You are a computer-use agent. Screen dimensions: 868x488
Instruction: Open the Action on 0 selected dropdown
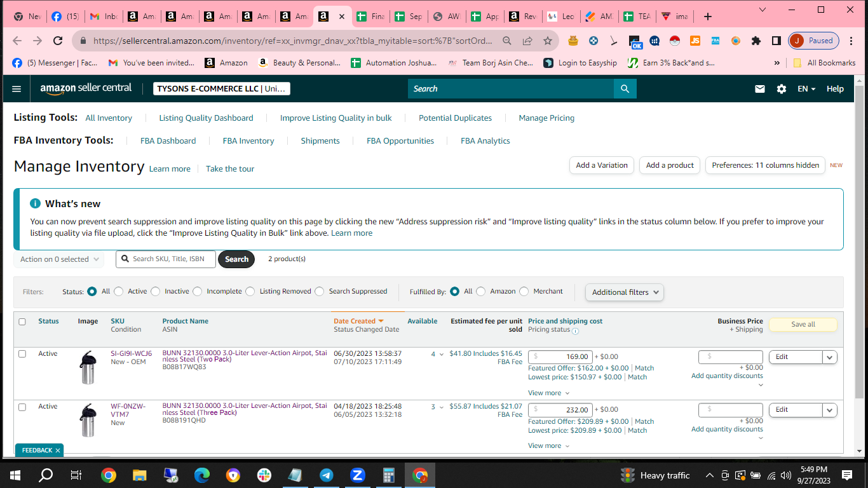[59, 259]
